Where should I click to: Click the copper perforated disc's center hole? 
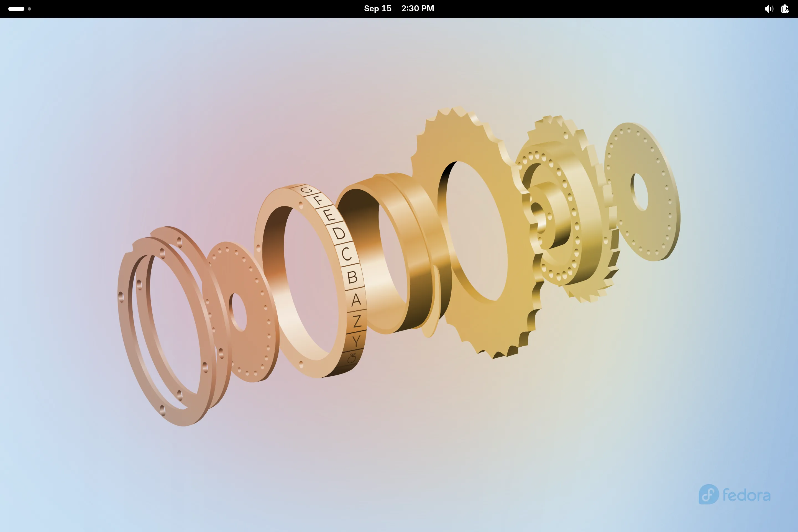coord(238,312)
